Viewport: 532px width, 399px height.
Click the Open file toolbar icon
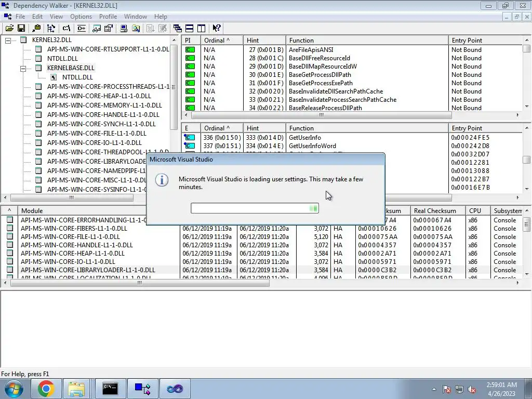(9, 28)
